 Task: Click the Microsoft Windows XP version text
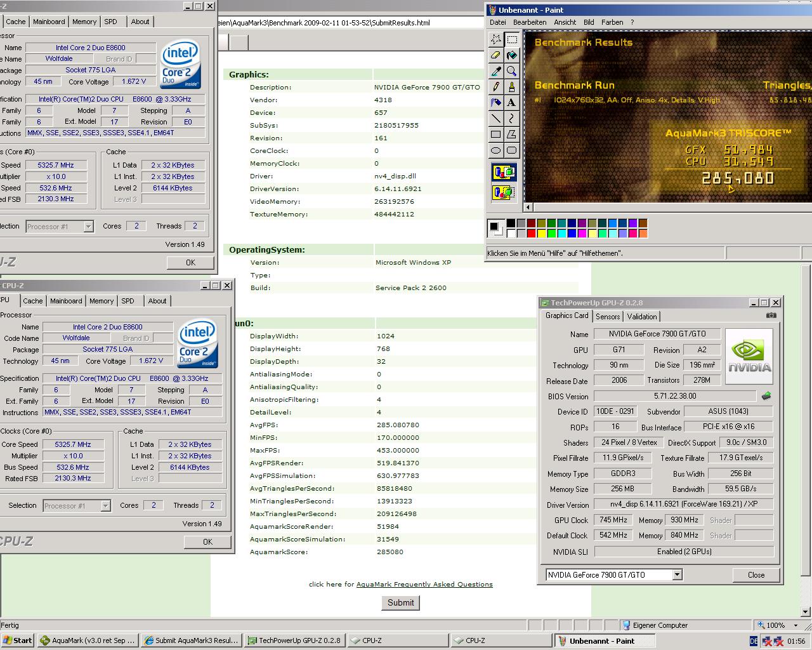(413, 262)
